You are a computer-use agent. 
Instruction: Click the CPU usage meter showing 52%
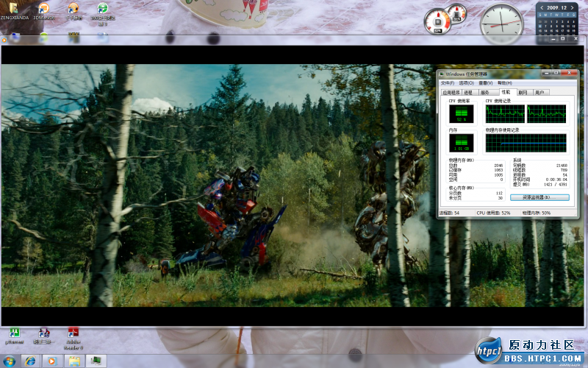pos(462,114)
